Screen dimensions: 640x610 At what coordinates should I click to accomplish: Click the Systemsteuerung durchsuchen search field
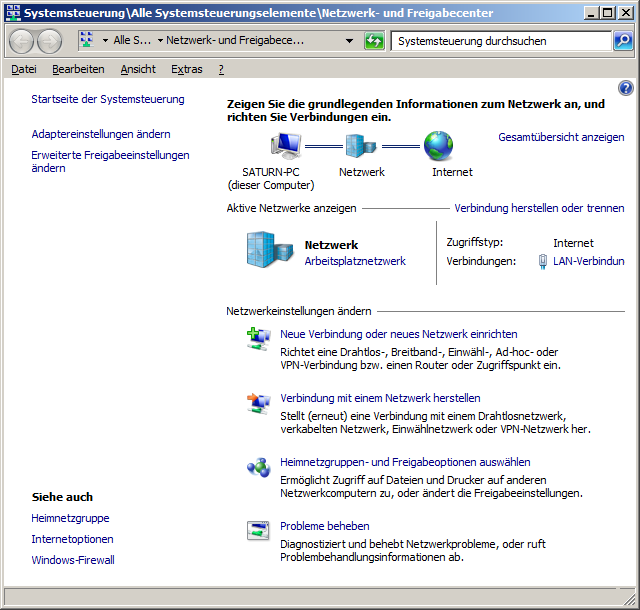click(x=501, y=41)
